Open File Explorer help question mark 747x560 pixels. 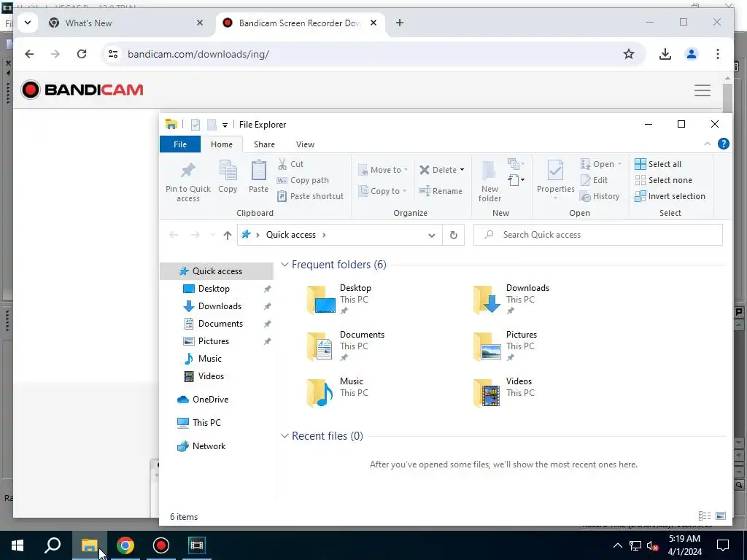pos(723,144)
